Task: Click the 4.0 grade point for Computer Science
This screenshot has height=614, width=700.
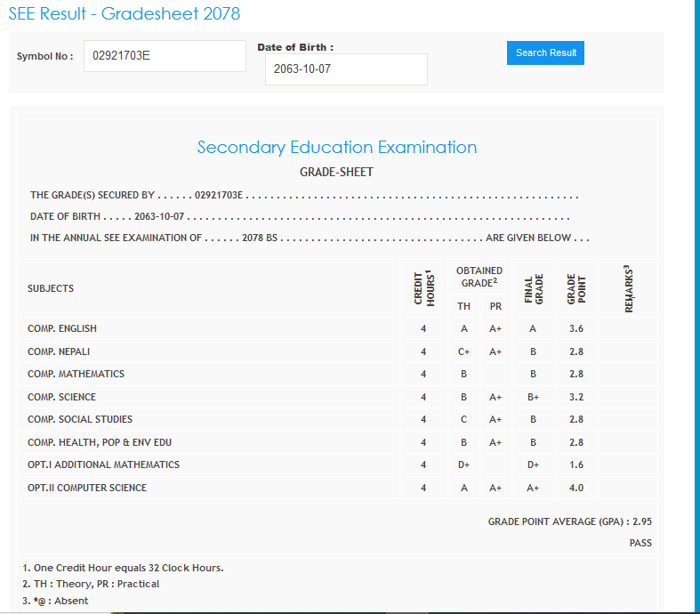Action: (576, 488)
